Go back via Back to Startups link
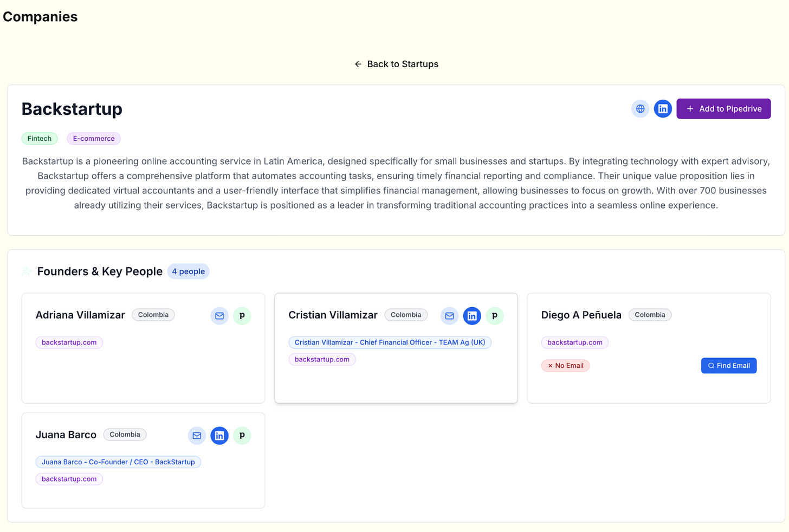Screen dimensions: 789x532 [x=396, y=64]
